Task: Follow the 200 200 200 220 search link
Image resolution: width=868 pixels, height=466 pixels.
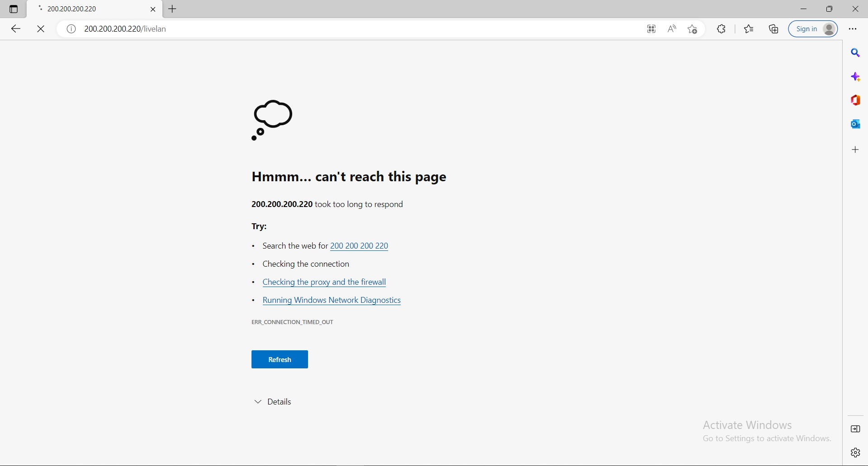Action: tap(359, 246)
